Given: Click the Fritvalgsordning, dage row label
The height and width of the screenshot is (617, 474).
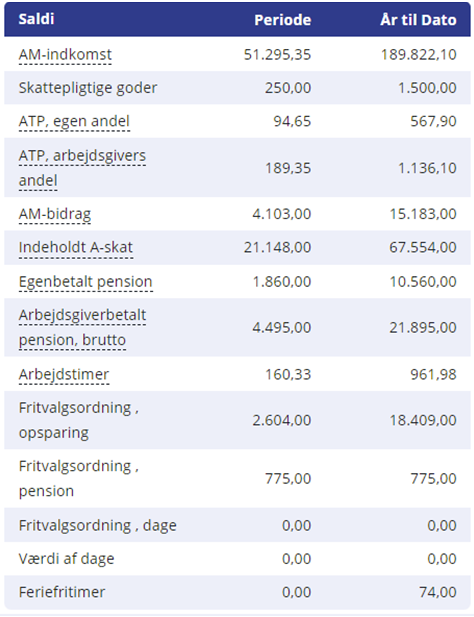Looking at the screenshot, I should (98, 525).
